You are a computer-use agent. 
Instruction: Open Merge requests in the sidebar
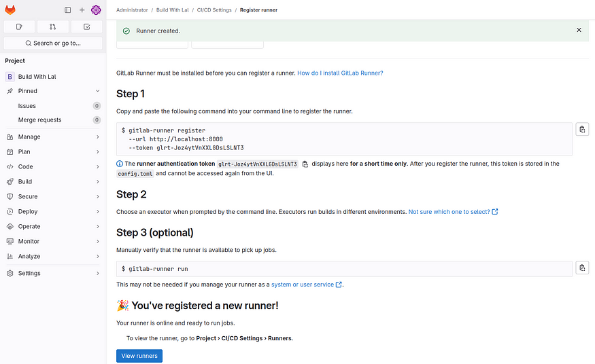tap(53, 120)
